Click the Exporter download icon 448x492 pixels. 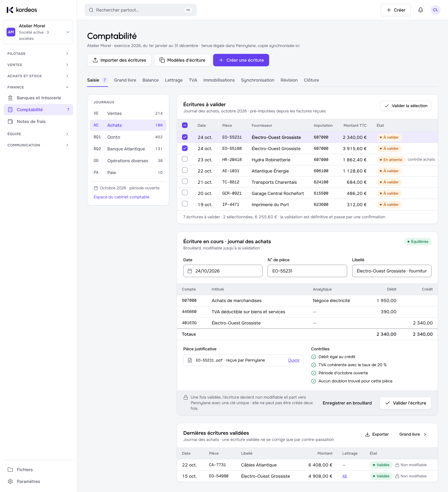click(x=367, y=434)
